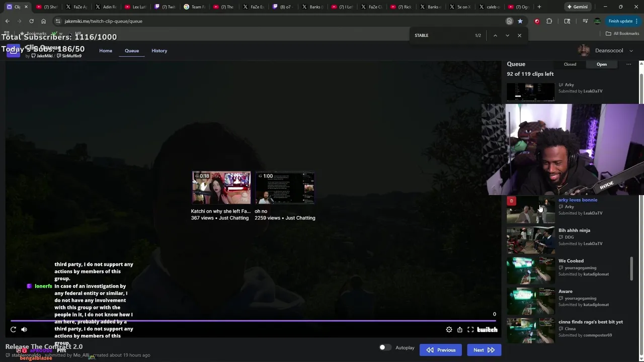View site information icon in address bar
The width and height of the screenshot is (644, 362).
tap(58, 21)
